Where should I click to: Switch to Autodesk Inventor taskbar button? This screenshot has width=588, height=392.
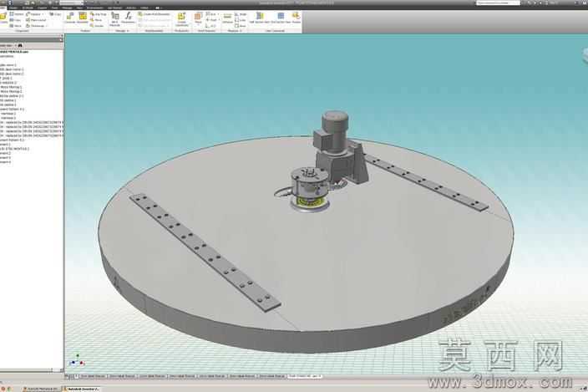pos(81,389)
